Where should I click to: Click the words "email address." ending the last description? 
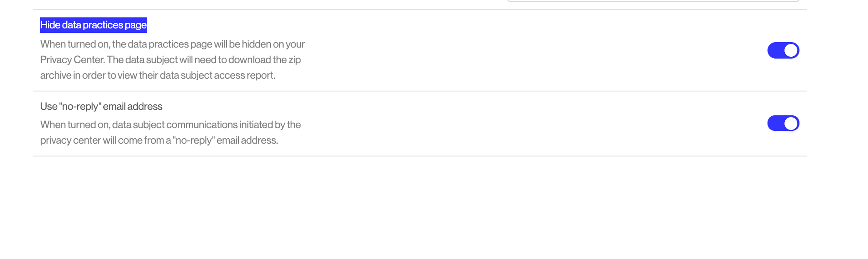[247, 140]
